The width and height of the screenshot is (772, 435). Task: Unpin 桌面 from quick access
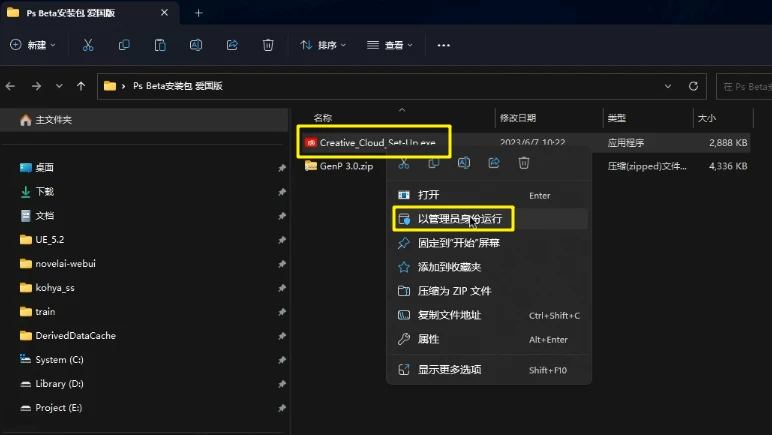tap(282, 168)
